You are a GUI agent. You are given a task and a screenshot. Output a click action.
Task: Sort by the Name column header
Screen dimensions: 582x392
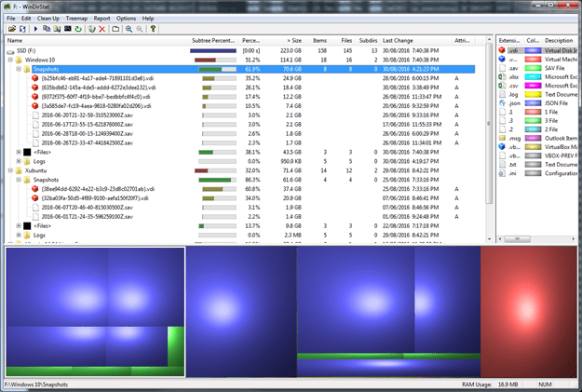point(97,40)
